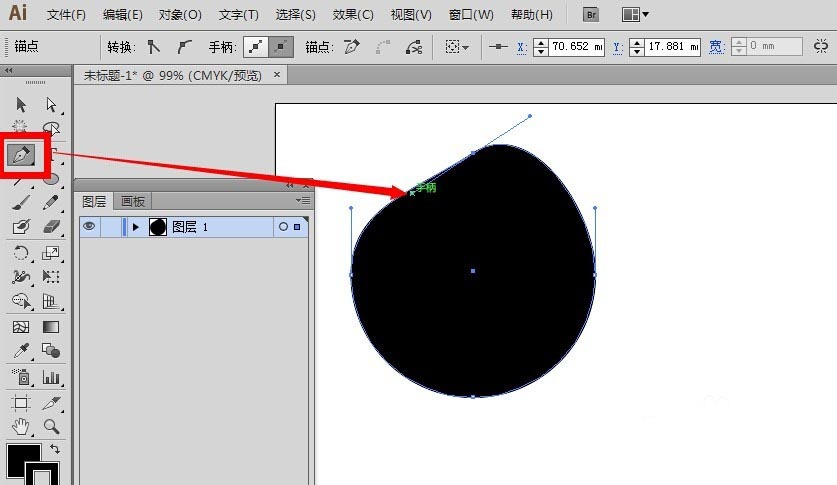Open 文字(T) menu
The image size is (837, 485).
pos(239,14)
